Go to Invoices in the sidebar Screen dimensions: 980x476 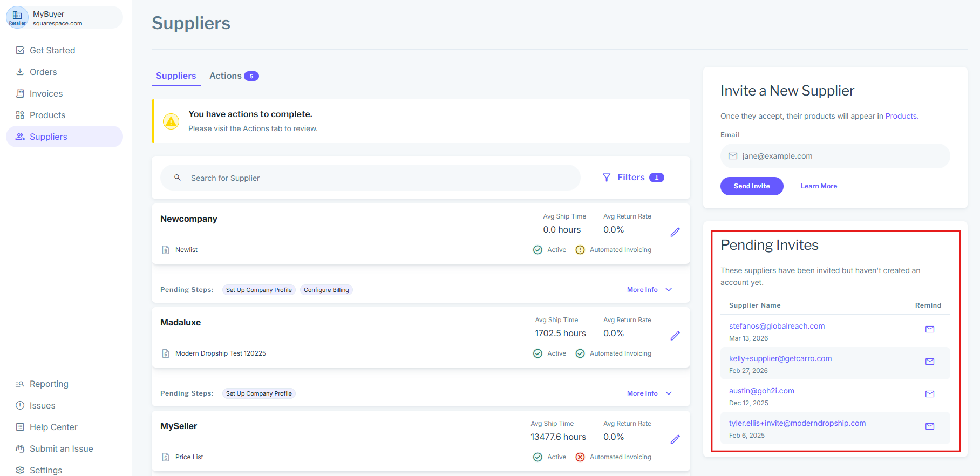[x=46, y=93]
